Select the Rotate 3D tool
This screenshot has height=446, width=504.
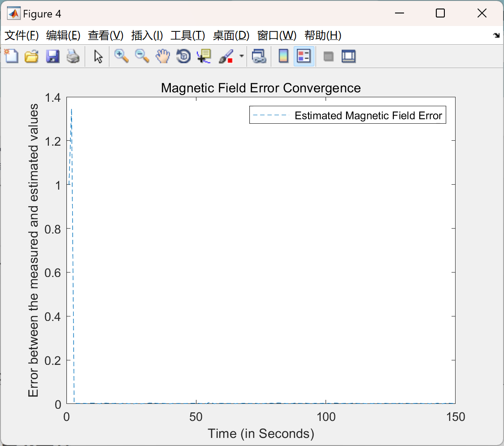(183, 56)
